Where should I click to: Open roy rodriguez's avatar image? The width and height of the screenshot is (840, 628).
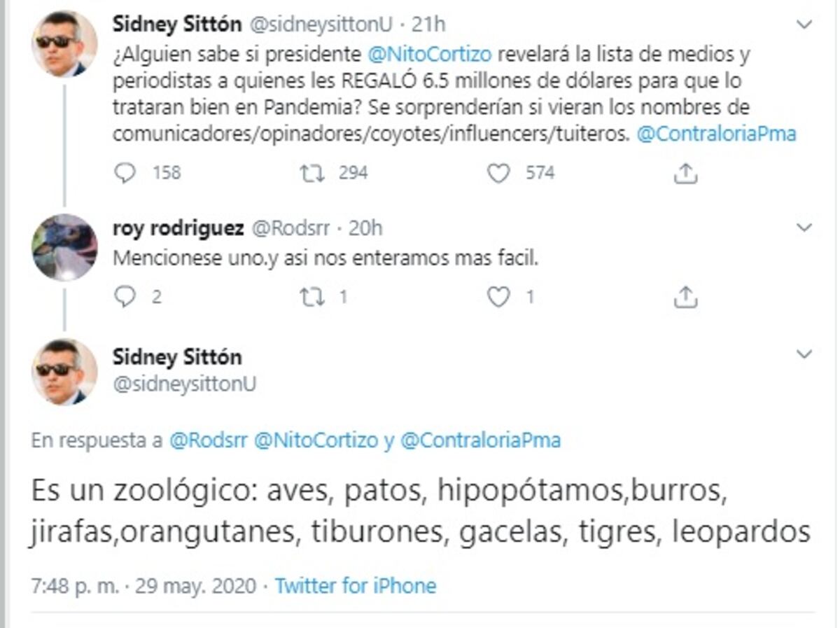point(63,246)
